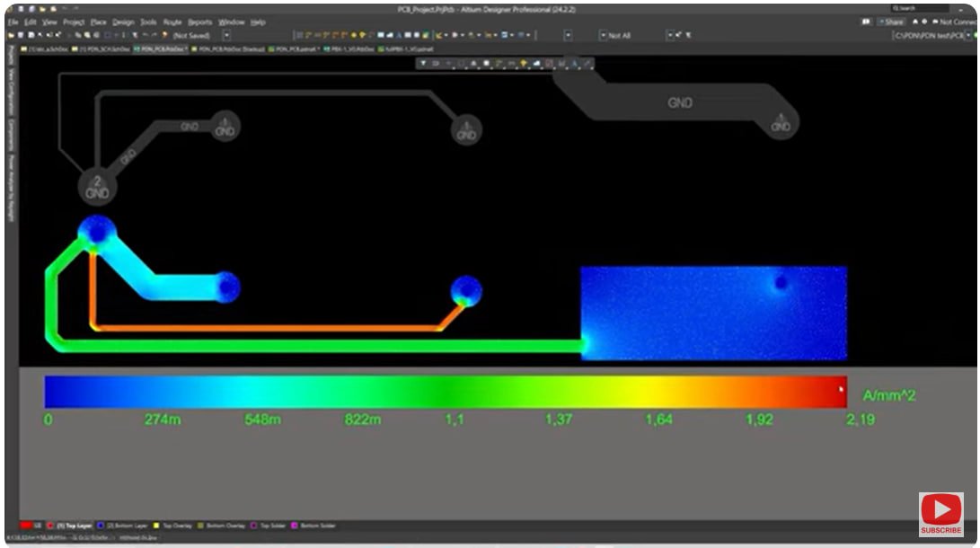Click the Subscribe button overlay

pyautogui.click(x=940, y=512)
